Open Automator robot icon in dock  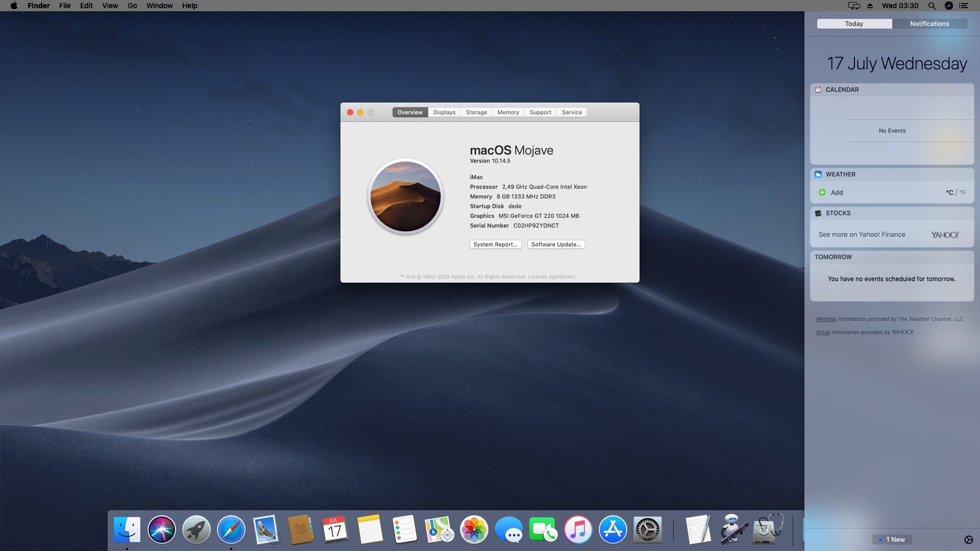click(x=733, y=530)
